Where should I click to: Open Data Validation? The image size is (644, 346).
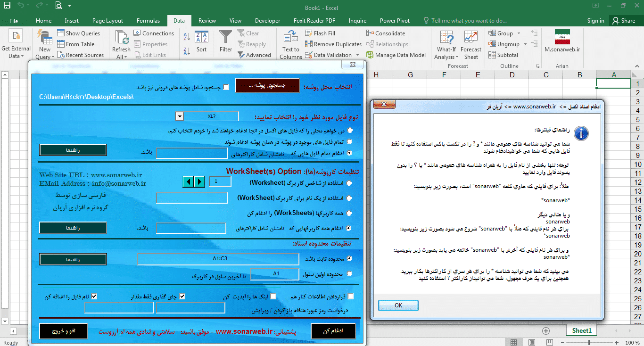click(x=329, y=55)
